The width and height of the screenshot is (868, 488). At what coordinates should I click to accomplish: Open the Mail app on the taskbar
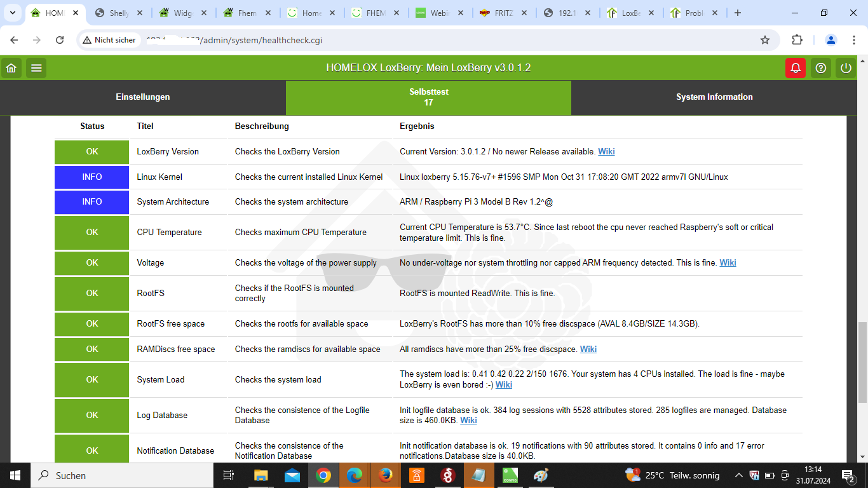pyautogui.click(x=292, y=475)
